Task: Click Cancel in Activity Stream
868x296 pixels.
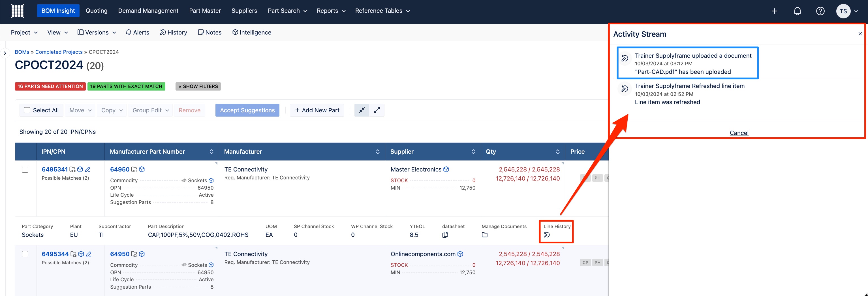Action: pyautogui.click(x=739, y=133)
